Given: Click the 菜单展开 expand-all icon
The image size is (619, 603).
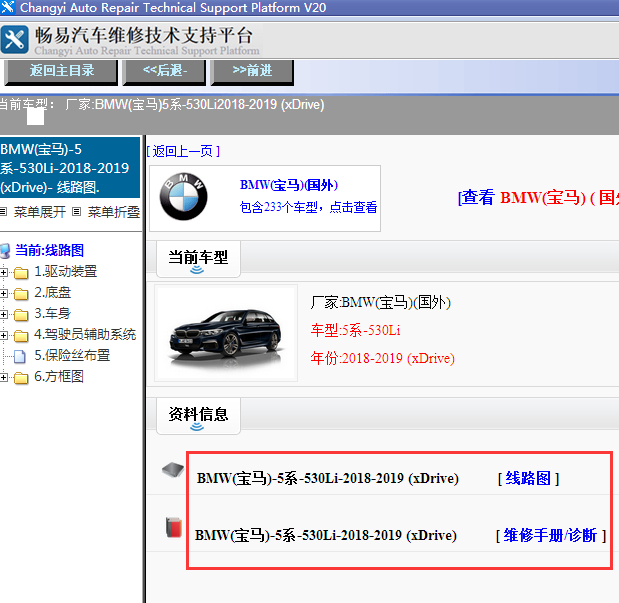Looking at the screenshot, I should [4, 212].
